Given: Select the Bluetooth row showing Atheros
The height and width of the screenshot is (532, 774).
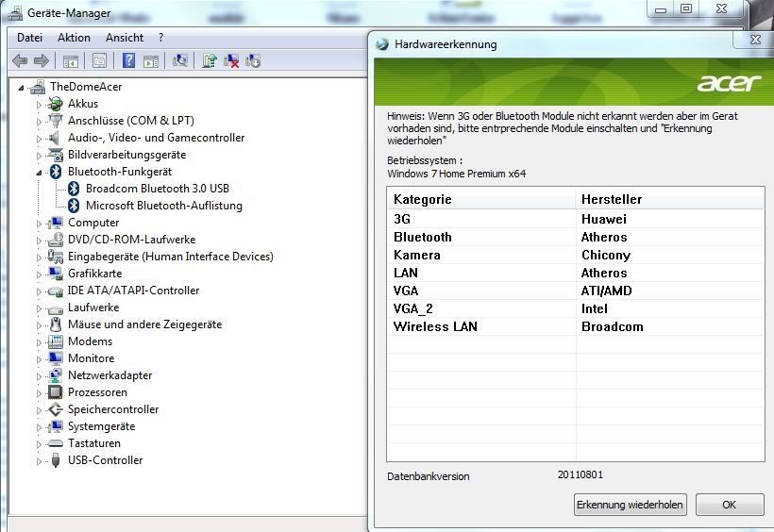Looking at the screenshot, I should pyautogui.click(x=576, y=237).
